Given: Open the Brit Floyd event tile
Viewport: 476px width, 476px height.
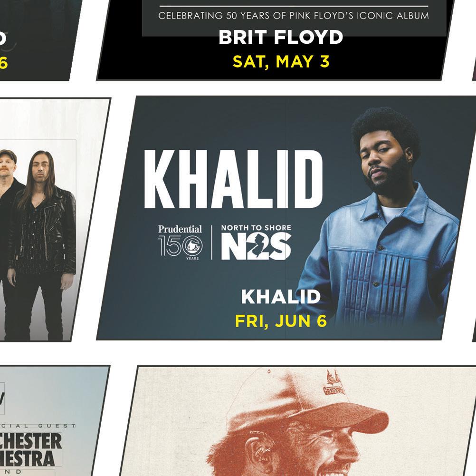Looking at the screenshot, I should [276, 40].
